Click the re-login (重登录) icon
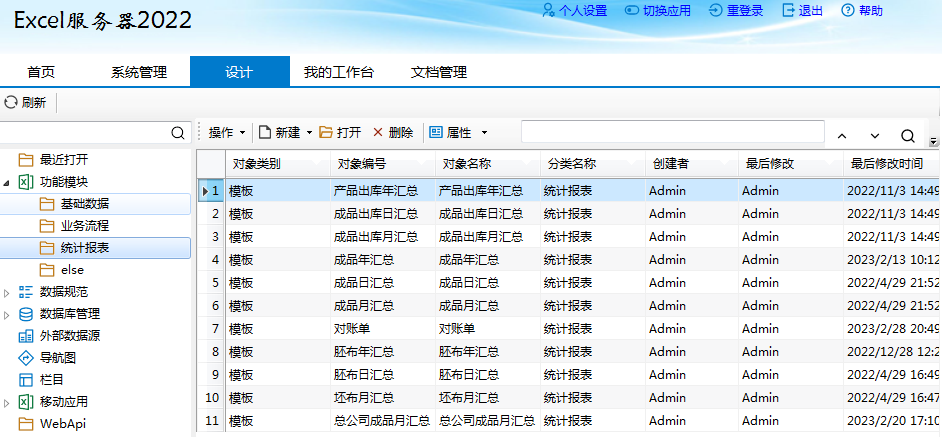 [715, 11]
